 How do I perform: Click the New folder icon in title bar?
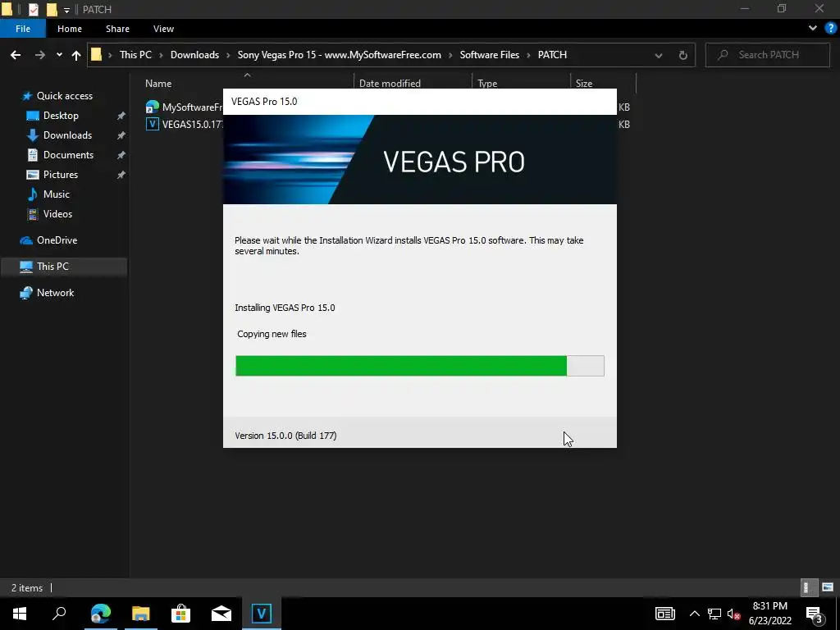52,9
